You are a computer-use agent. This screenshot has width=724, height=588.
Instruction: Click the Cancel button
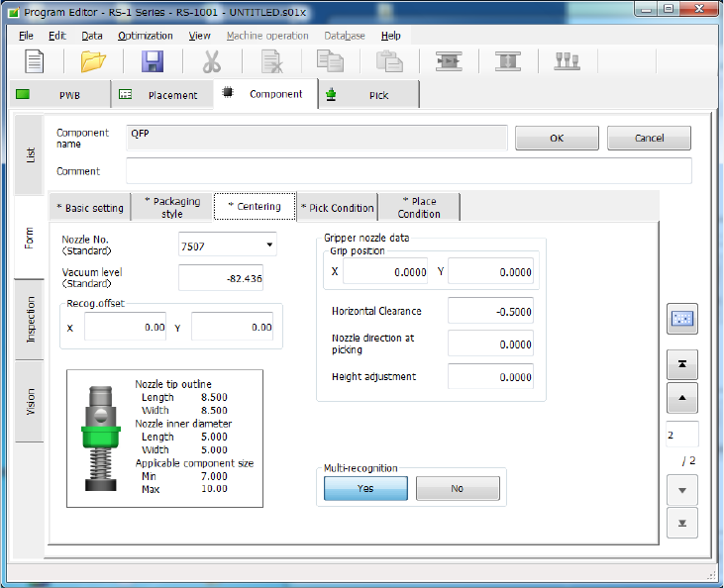coord(649,138)
